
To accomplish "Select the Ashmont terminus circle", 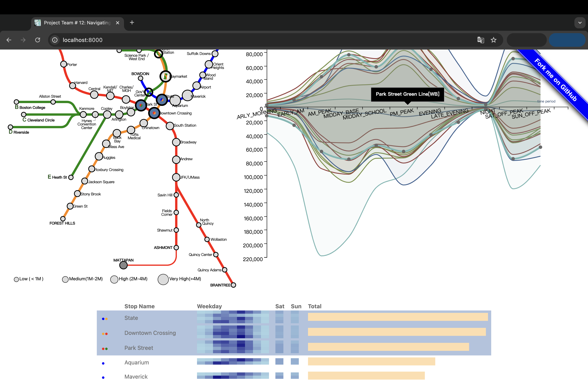I will click(x=176, y=248).
